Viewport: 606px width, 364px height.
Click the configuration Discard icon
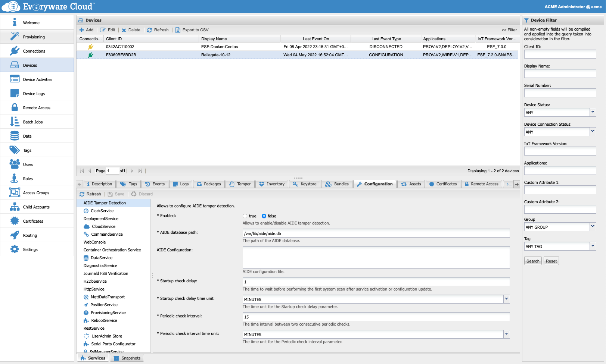[134, 194]
